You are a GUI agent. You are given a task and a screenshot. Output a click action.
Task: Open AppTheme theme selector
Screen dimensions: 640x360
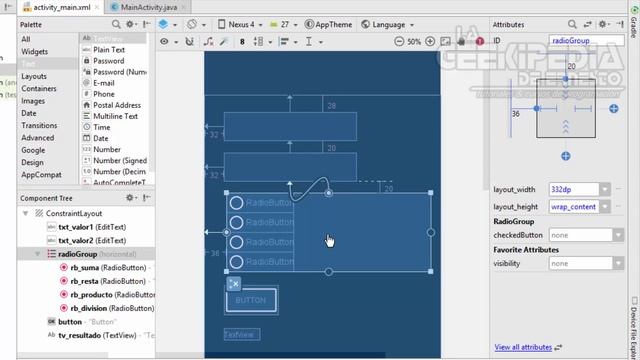click(x=329, y=24)
